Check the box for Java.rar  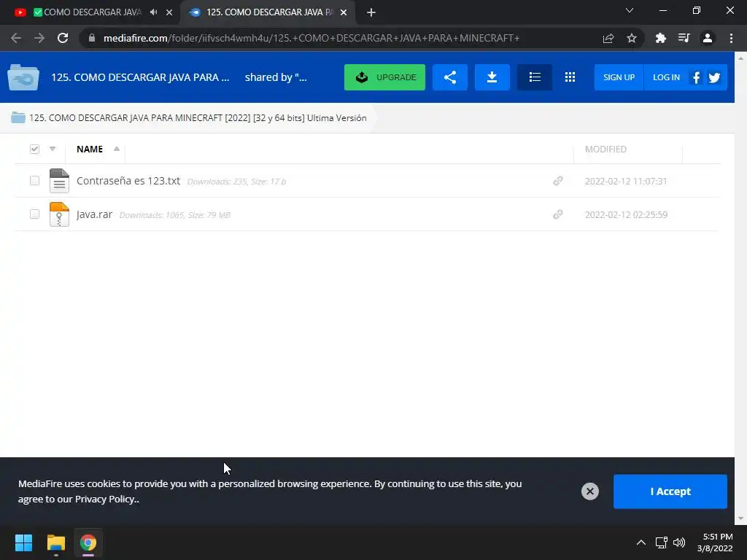(34, 214)
